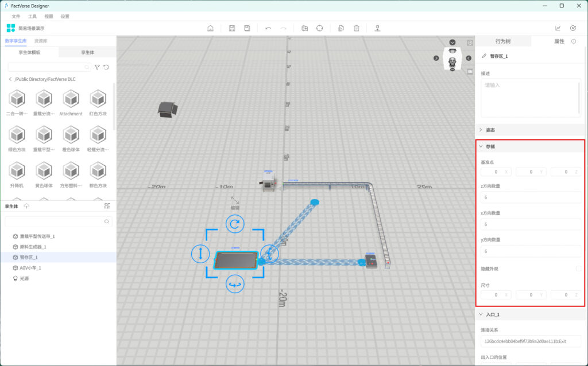Click the horizontal swap gizmo below object
Screen dimensions: 588x366
[235, 285]
